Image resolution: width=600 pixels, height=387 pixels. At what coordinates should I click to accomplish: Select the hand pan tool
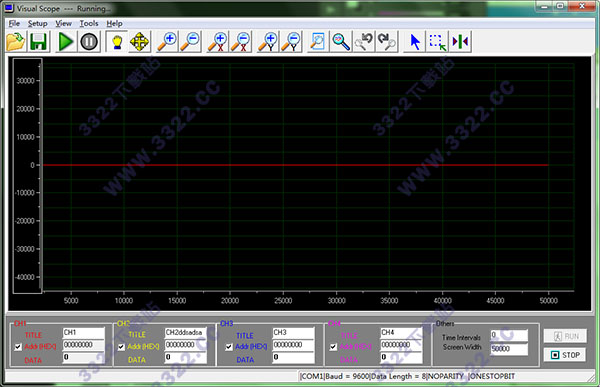coord(117,41)
